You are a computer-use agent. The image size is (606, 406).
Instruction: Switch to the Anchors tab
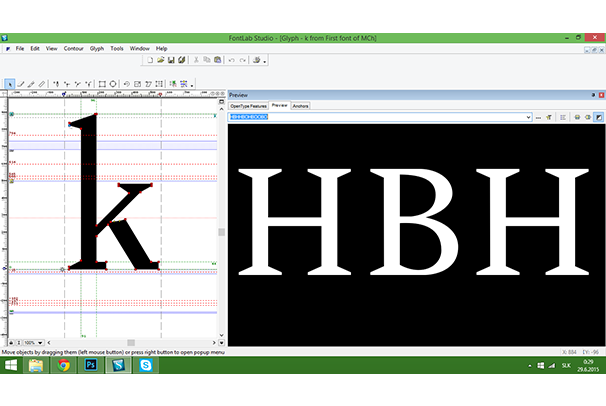click(300, 105)
